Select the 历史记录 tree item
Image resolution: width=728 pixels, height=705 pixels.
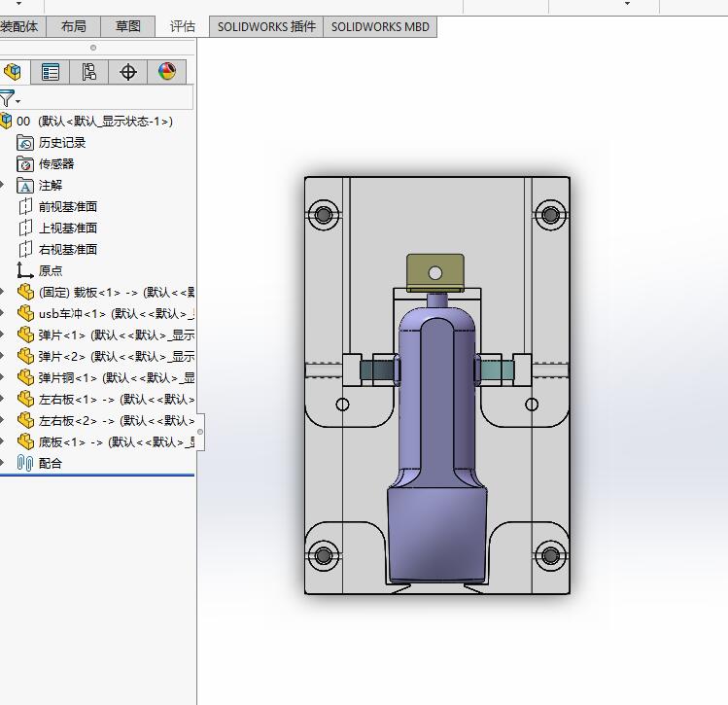click(x=62, y=143)
